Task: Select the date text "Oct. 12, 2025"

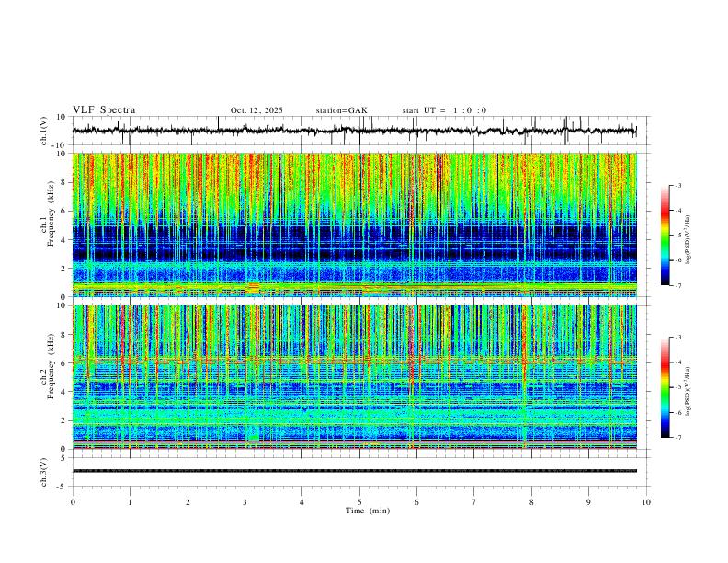Action: (256, 110)
